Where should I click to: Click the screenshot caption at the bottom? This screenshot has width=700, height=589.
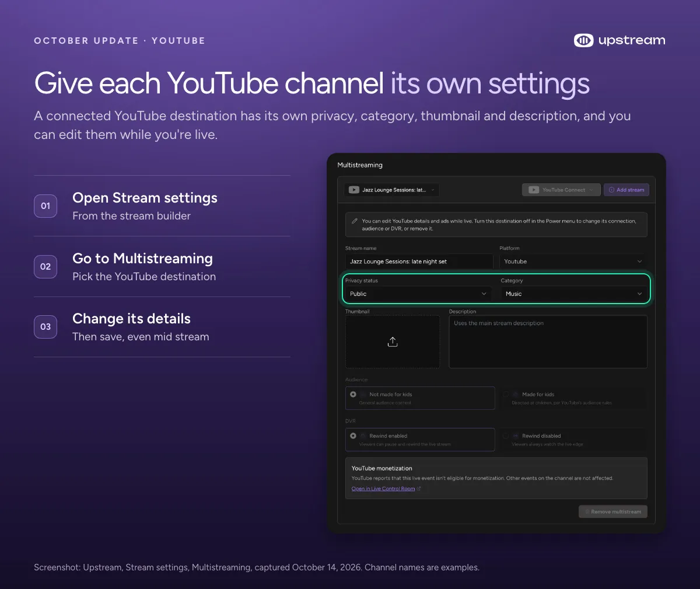coord(257,567)
